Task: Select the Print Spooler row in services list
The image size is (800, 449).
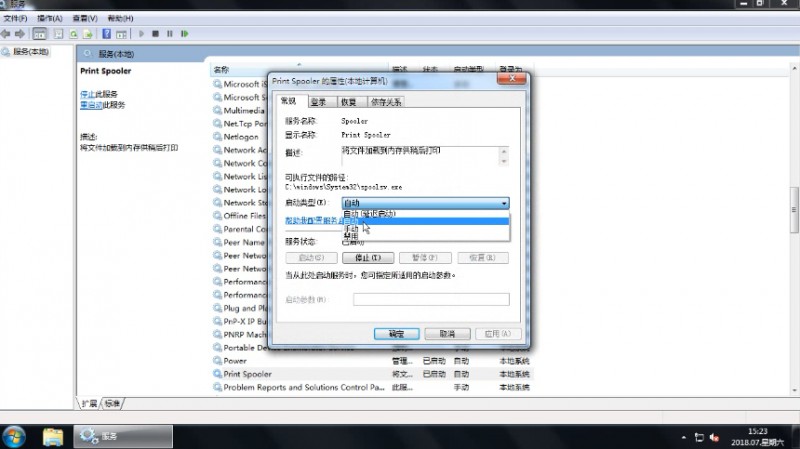Action: point(371,374)
